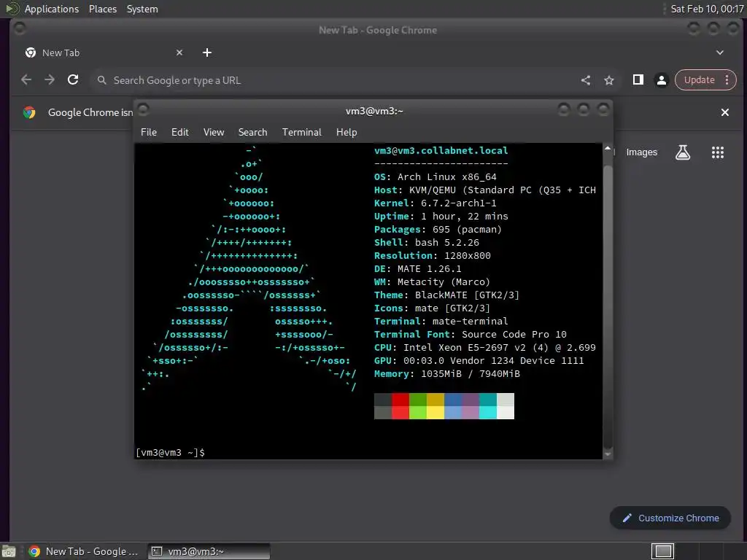
Task: Follow the Images link
Action: (641, 152)
